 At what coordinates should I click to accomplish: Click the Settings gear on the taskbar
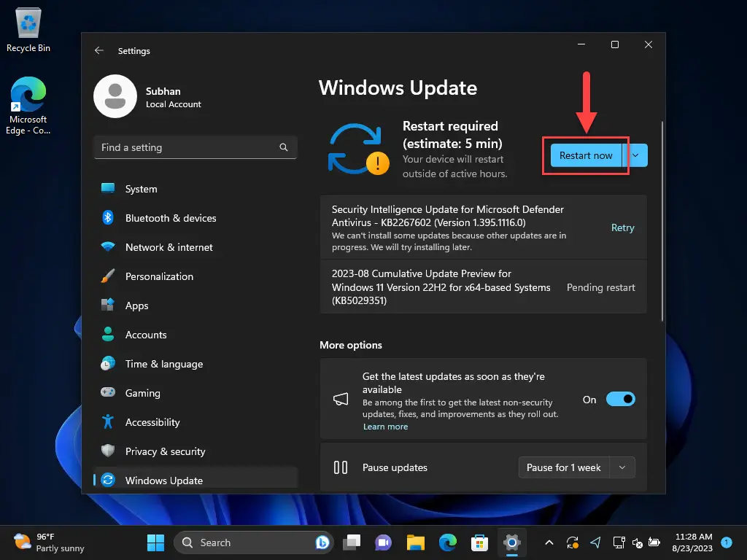(511, 542)
